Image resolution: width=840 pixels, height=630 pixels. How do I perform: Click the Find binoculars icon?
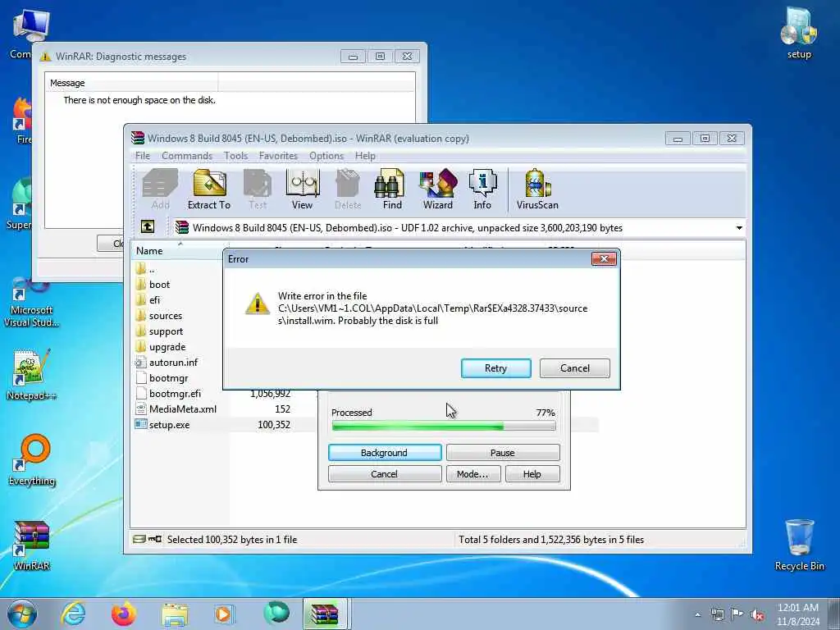pos(391,189)
